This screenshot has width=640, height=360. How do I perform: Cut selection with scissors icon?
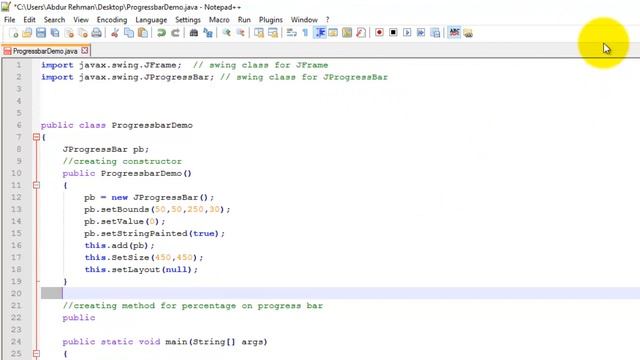tap(115, 33)
